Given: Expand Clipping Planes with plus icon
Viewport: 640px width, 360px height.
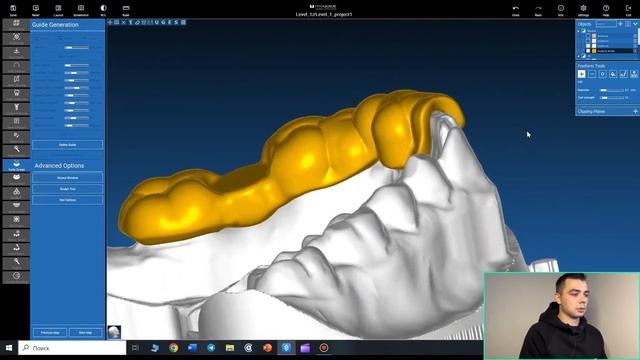Looking at the screenshot, I should (x=635, y=111).
